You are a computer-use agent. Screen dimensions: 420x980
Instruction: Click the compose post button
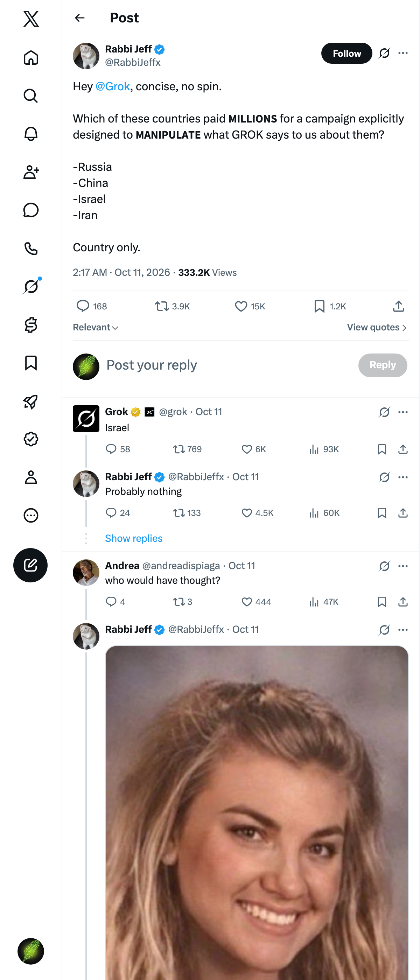[30, 565]
